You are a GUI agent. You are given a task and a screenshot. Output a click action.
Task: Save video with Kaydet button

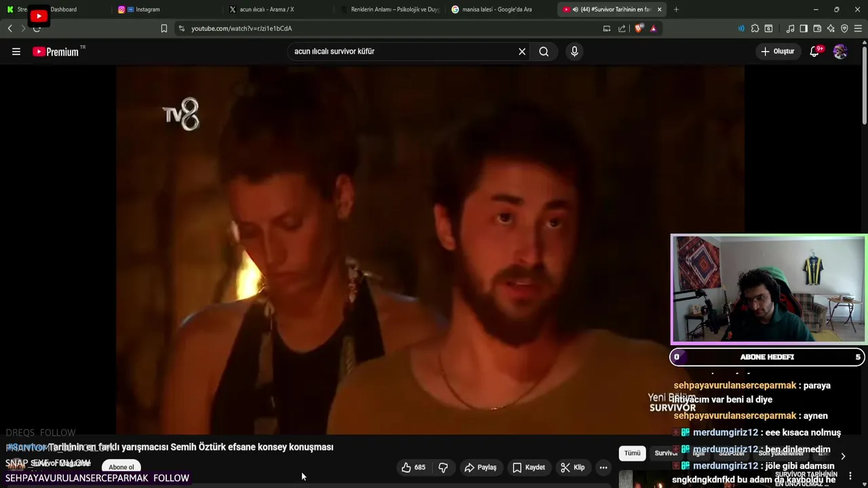click(528, 468)
